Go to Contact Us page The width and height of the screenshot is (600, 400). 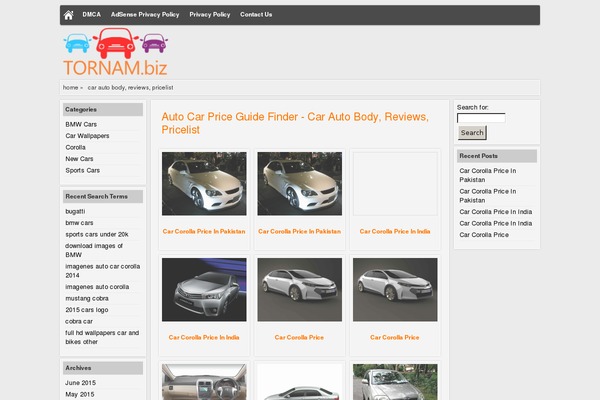coord(256,15)
